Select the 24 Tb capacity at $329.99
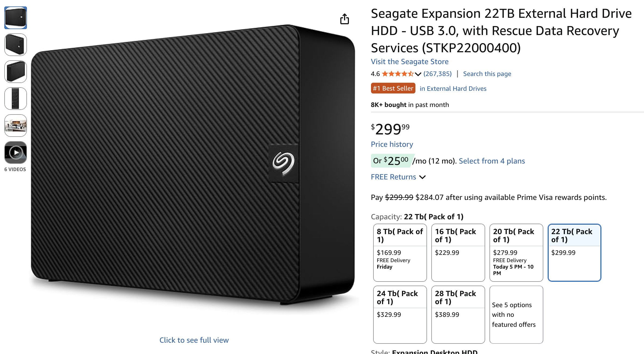The width and height of the screenshot is (644, 354). tap(400, 314)
